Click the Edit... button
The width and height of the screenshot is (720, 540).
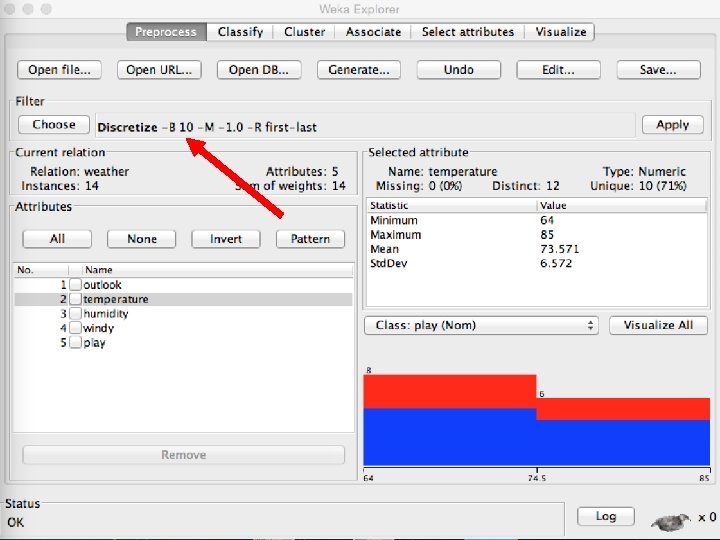point(558,70)
